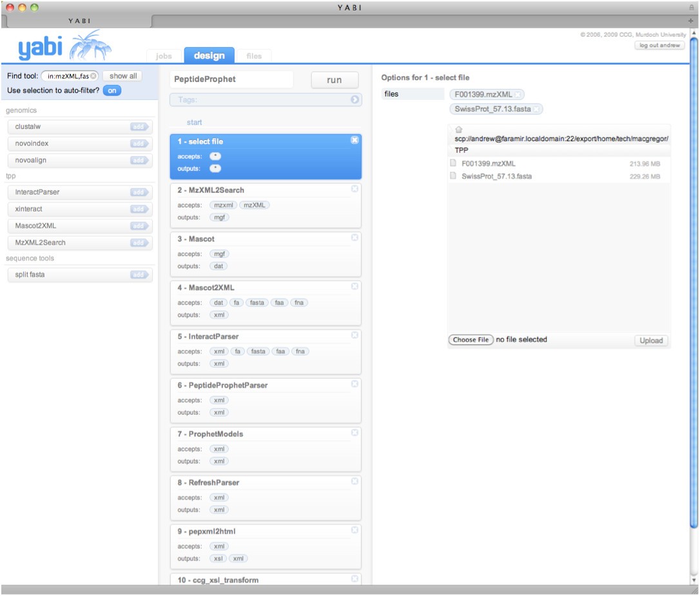Remove the 10 - ccg_xsl_transform step
The image size is (700, 596).
[355, 579]
